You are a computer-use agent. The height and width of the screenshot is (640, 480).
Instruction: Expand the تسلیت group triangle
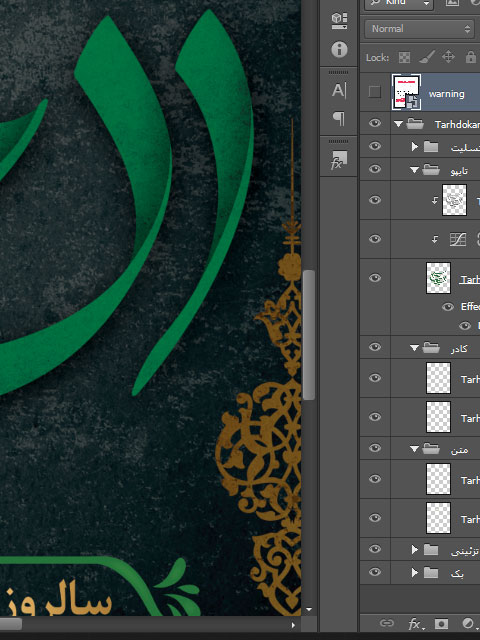[x=415, y=147]
